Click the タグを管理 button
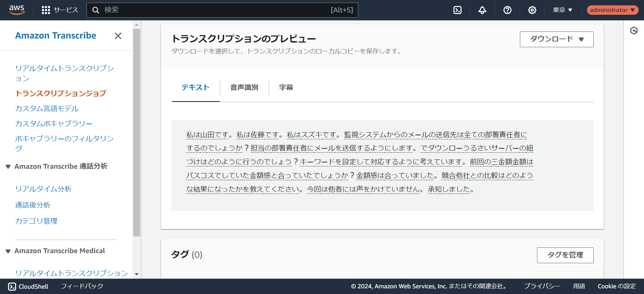The height and width of the screenshot is (294, 644). 565,255
